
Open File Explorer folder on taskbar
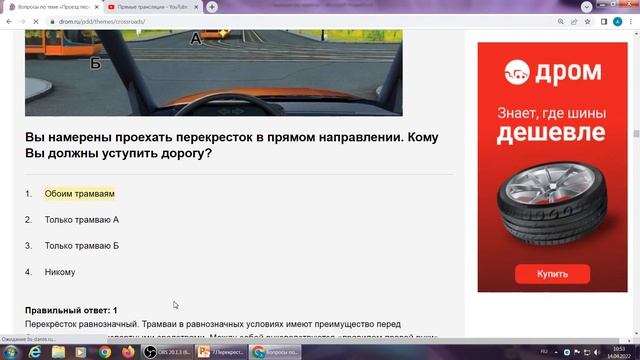point(58,352)
